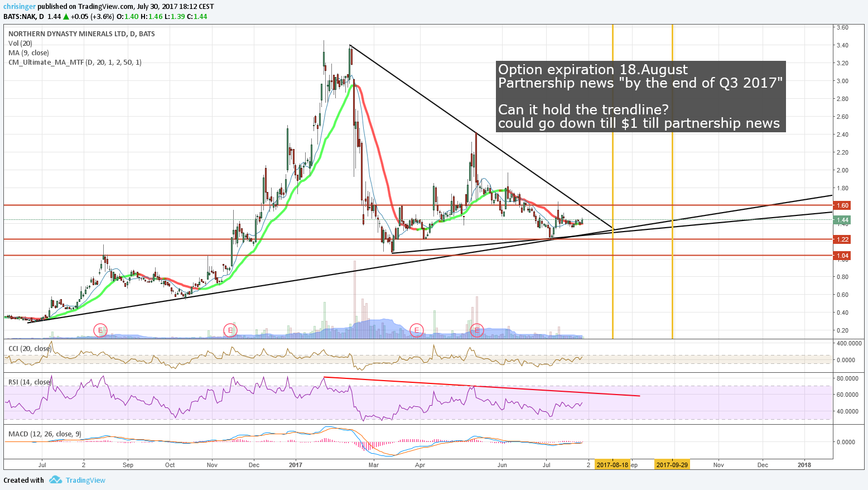Screen dimensions: 868x490
Task: Click the 3.60 value on the price axis
Action: pyautogui.click(x=842, y=27)
